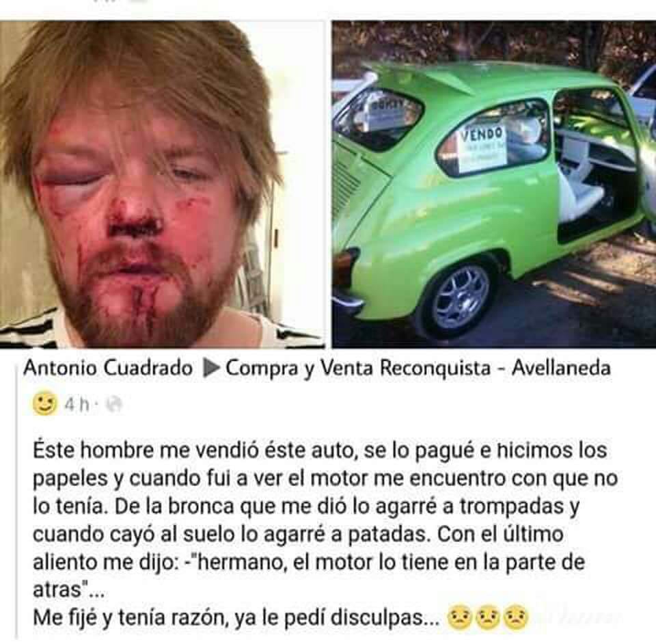Image resolution: width=656 pixels, height=644 pixels.
Task: Open the green car photo
Action: (493, 184)
